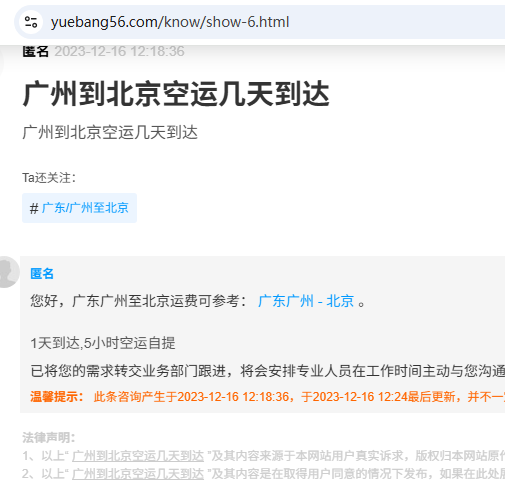Click the 法律声明 heading

pyautogui.click(x=49, y=437)
